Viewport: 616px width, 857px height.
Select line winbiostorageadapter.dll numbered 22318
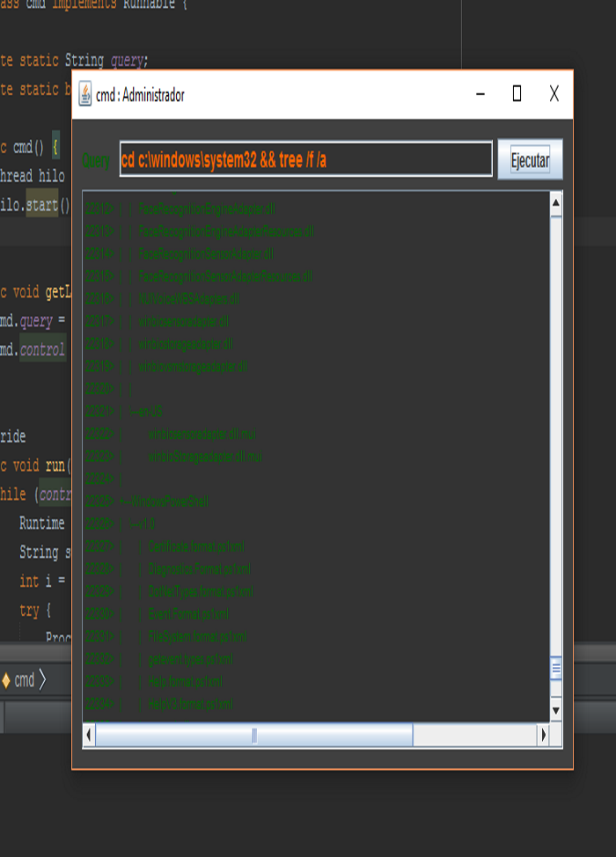[186, 344]
